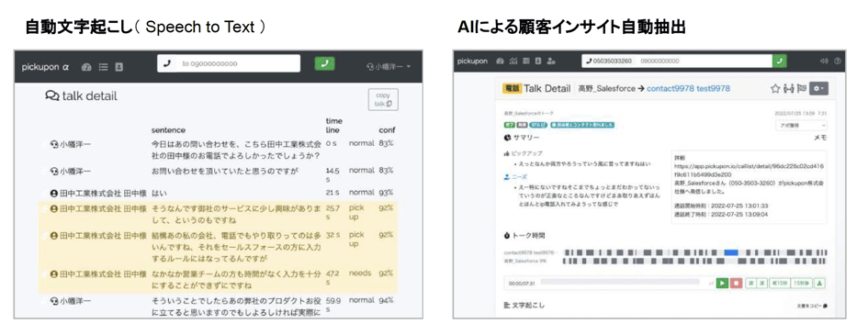Image resolution: width=868 pixels, height=335 pixels.
Task: Open analytics chart icon in right navbar
Action: (x=513, y=61)
